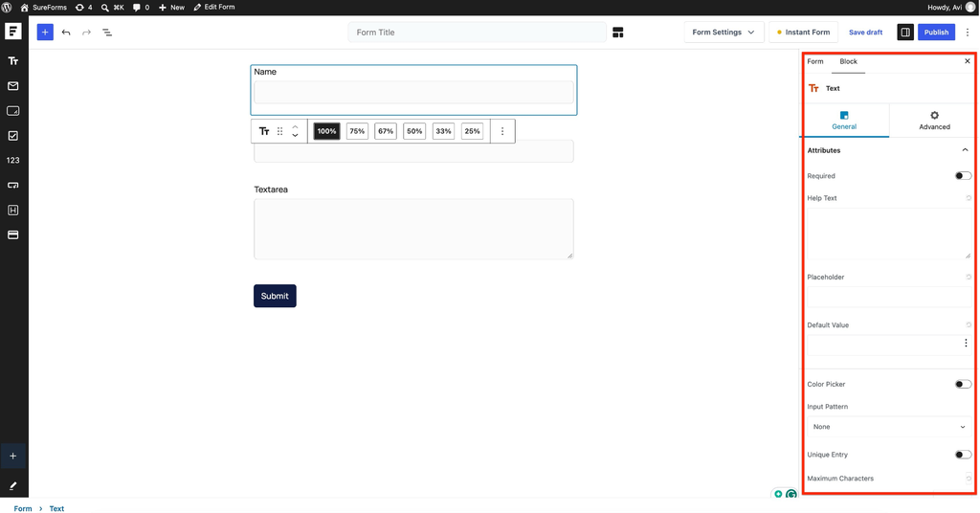The width and height of the screenshot is (980, 513).
Task: Open the Input Pattern dropdown
Action: click(889, 427)
